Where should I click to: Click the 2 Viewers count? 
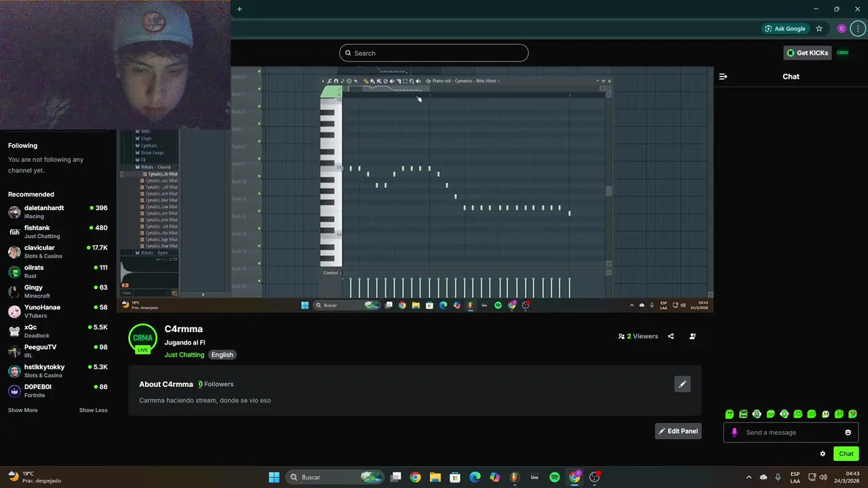638,336
